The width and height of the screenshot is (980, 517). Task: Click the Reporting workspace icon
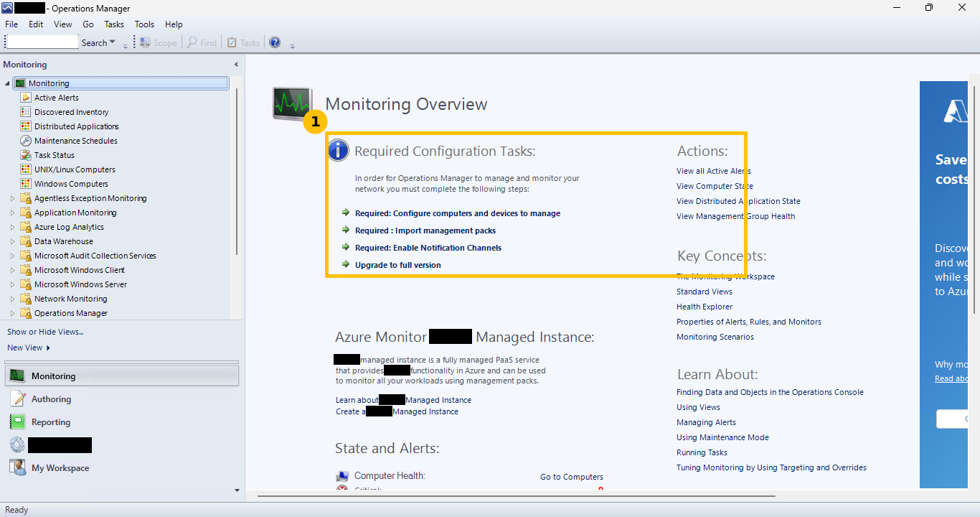(18, 422)
